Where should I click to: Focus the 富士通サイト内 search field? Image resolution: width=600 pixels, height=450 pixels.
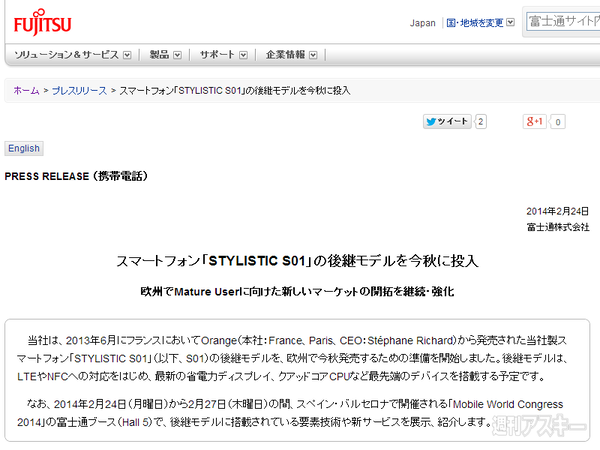click(x=563, y=21)
